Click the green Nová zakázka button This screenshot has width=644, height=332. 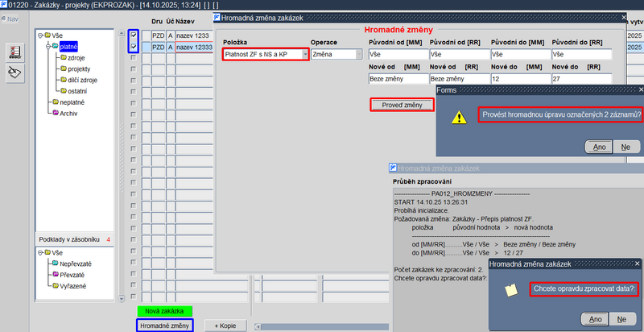pos(164,311)
